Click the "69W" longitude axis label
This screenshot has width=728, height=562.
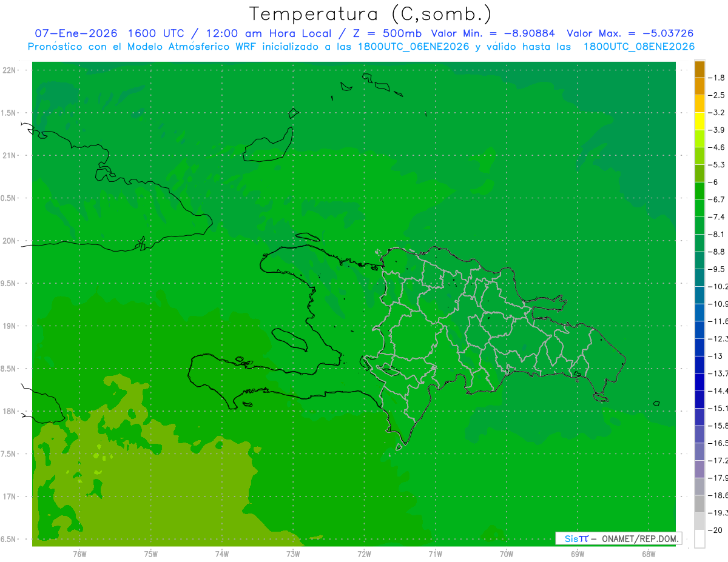(578, 554)
